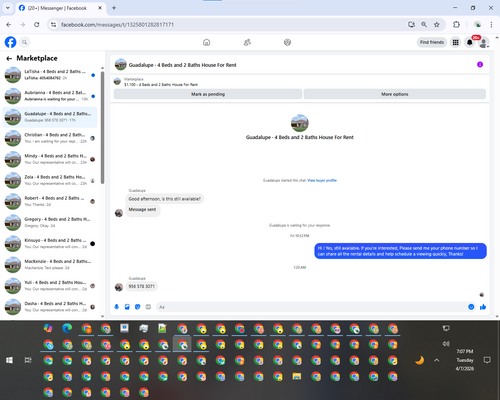Open MacKenzie conversation

(x=50, y=264)
